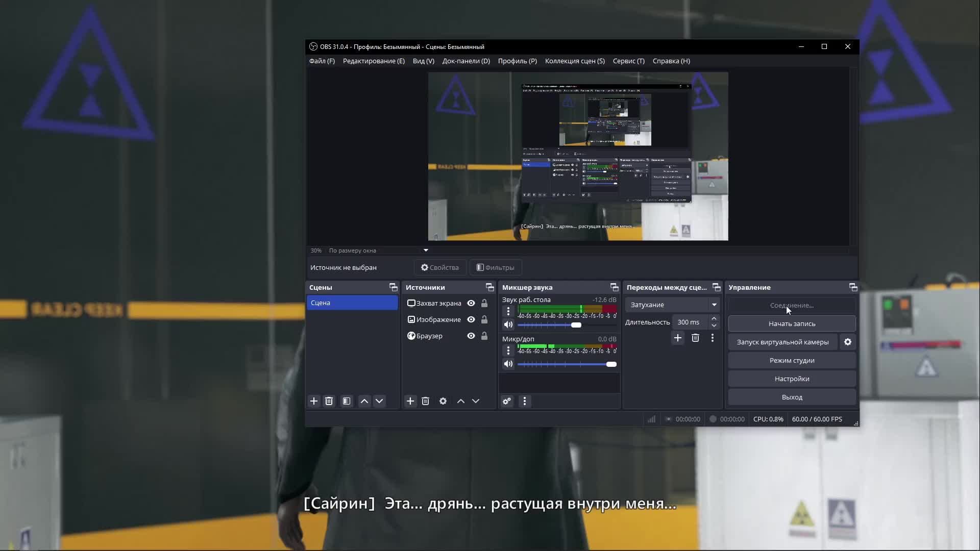Open virtual camera settings gear
The width and height of the screenshot is (980, 551).
coord(848,342)
